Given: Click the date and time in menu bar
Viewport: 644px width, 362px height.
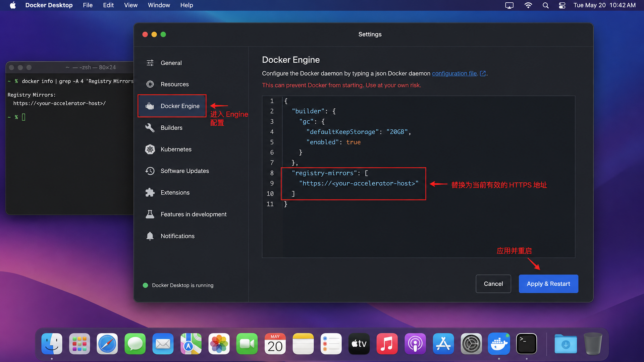Looking at the screenshot, I should (604, 5).
